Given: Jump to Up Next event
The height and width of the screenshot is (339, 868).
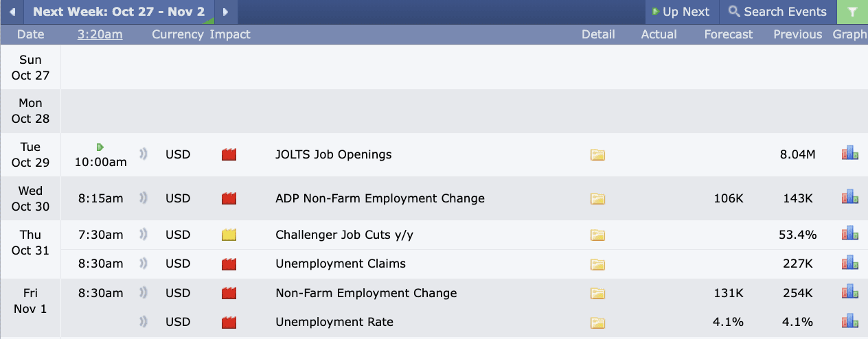Looking at the screenshot, I should [x=681, y=12].
